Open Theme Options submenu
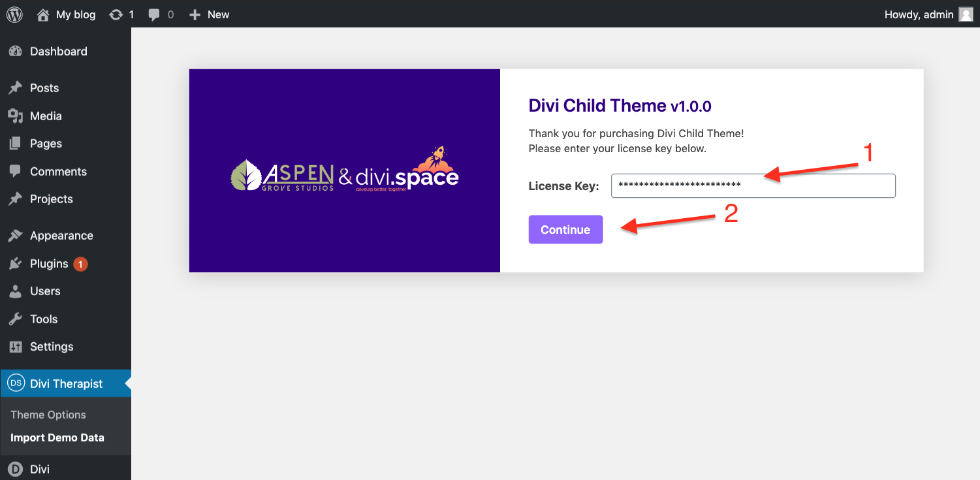The width and height of the screenshot is (980, 480). pyautogui.click(x=48, y=415)
